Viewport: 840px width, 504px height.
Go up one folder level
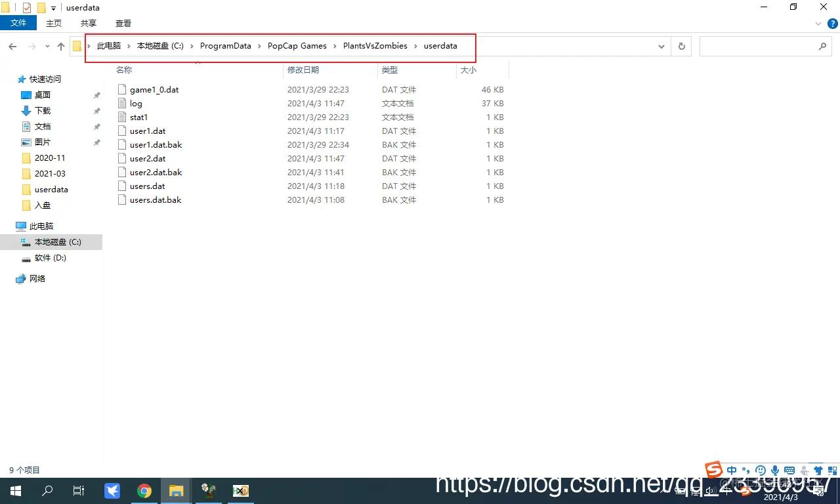61,47
